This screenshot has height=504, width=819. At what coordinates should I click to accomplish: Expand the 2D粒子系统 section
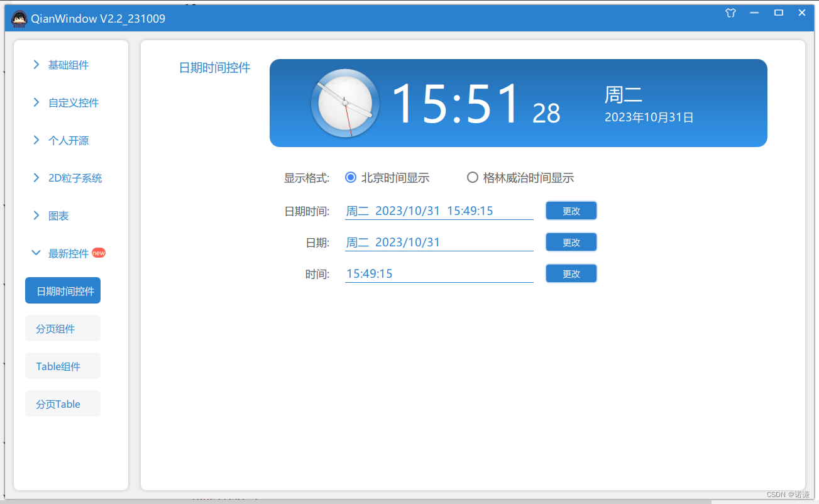coord(70,178)
